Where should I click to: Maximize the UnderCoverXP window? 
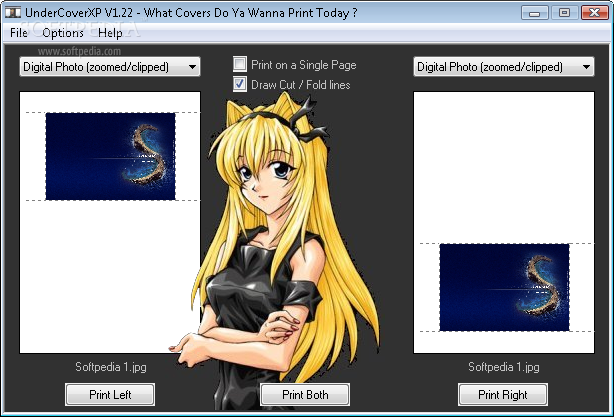pos(564,13)
